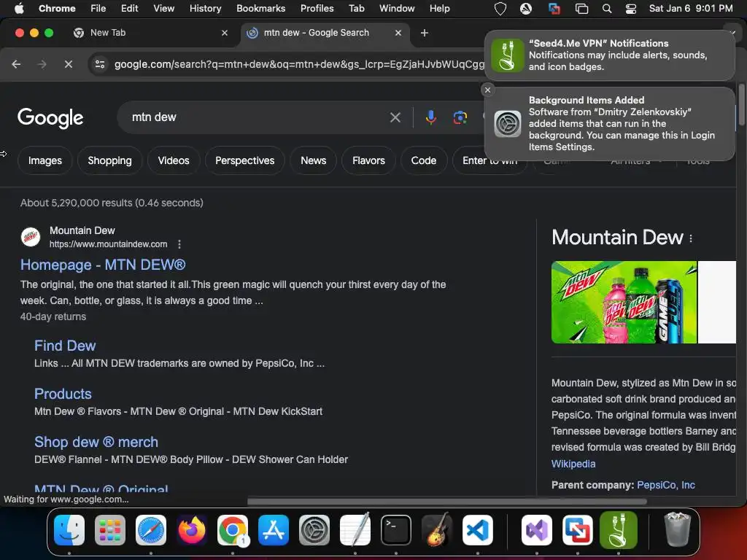Click the date and time in menu bar
This screenshot has width=747, height=560.
[x=691, y=9]
